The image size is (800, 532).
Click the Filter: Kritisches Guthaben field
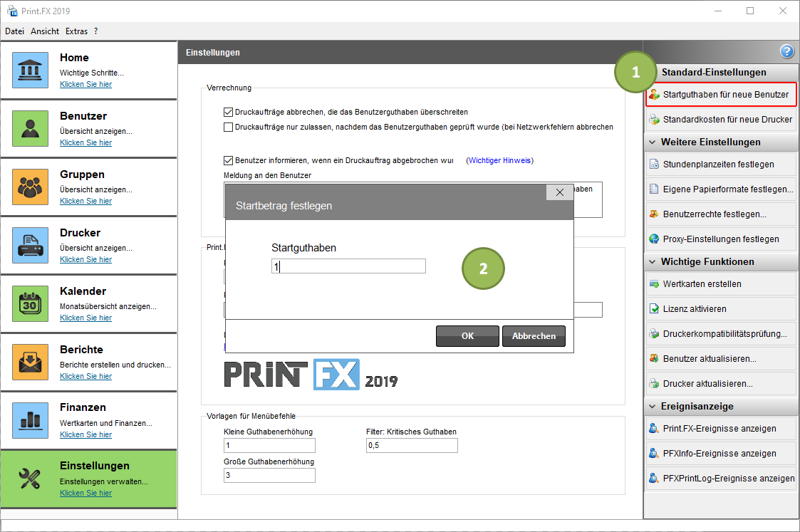(x=412, y=445)
